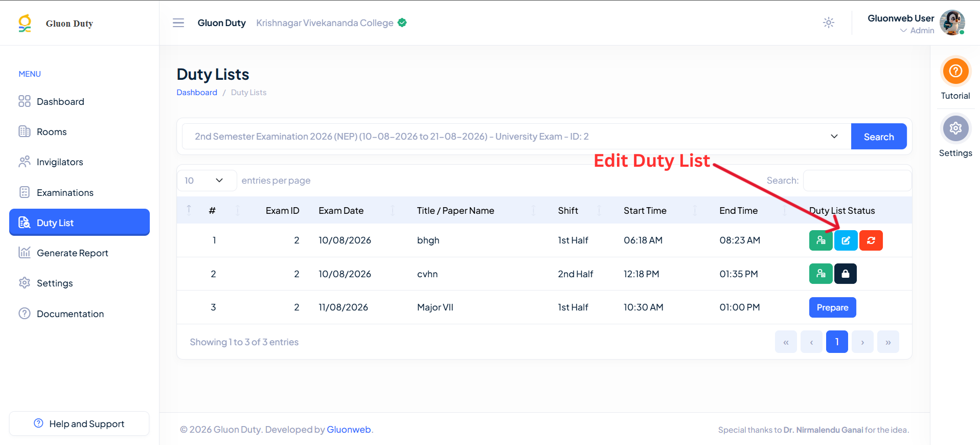Viewport: 980px width, 445px height.
Task: Click the table Search input field
Action: coord(857,181)
